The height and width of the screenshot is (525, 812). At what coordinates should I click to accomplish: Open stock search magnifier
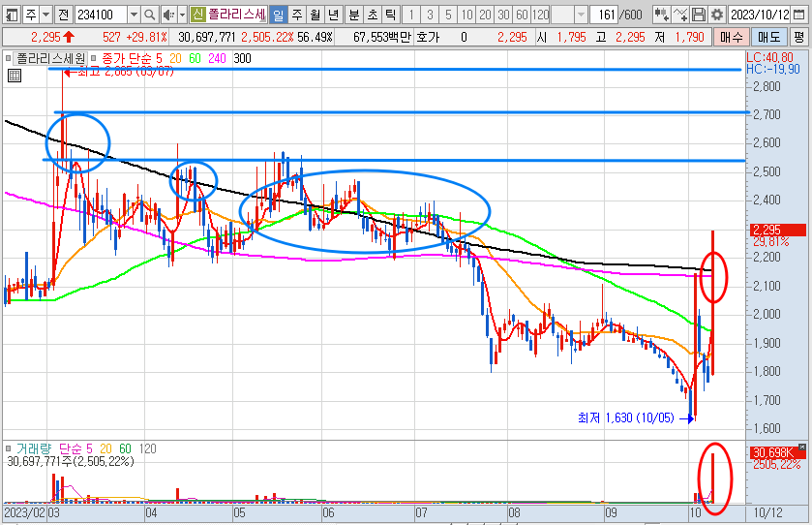click(x=149, y=15)
